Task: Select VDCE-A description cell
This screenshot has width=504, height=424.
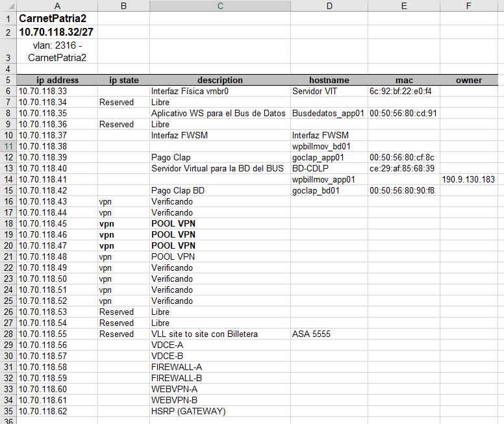Action: point(220,345)
